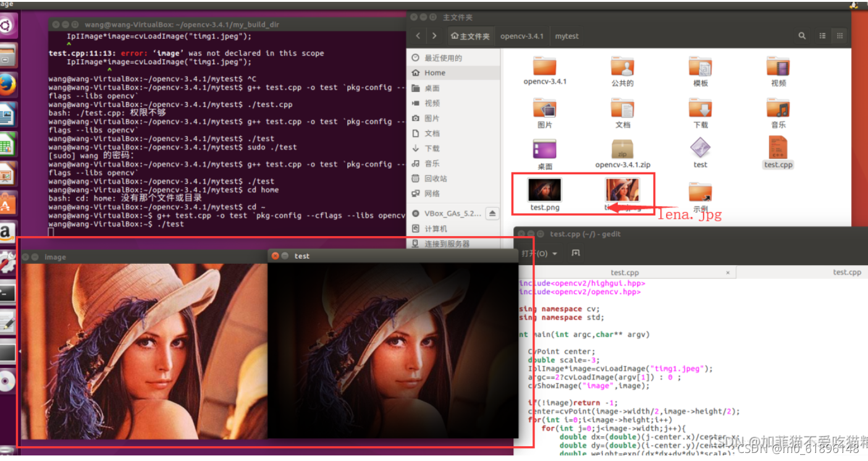The image size is (868, 461).
Task: Focus the terminal window title bar
Action: coord(227,24)
